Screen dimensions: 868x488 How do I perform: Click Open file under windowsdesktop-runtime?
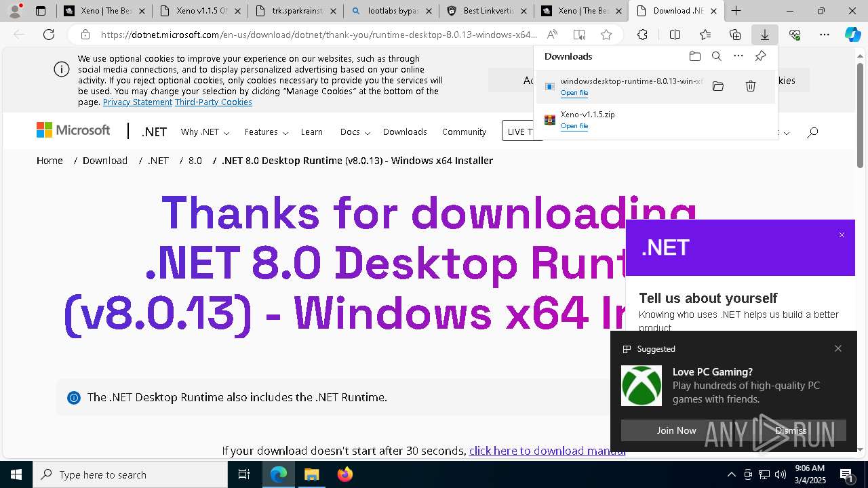574,93
